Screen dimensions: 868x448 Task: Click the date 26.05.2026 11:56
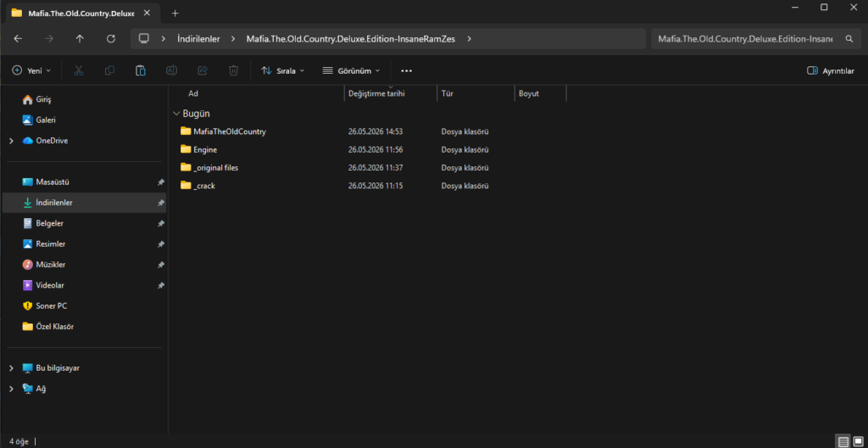tap(376, 149)
